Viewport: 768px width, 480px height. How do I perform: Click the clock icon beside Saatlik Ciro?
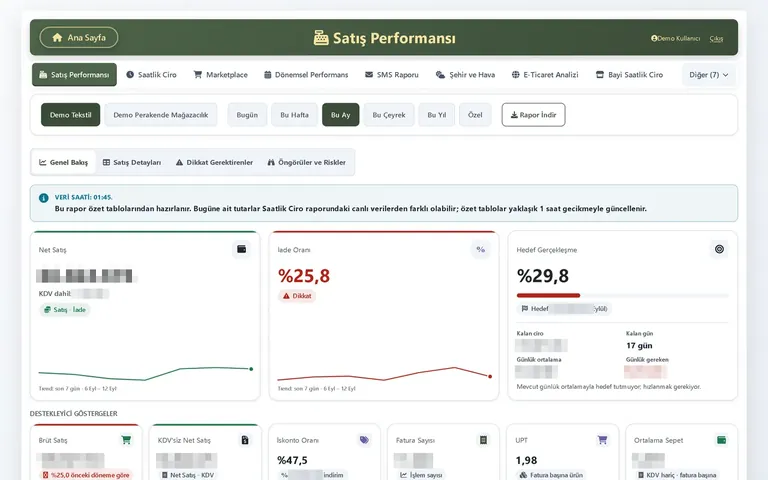coord(130,74)
